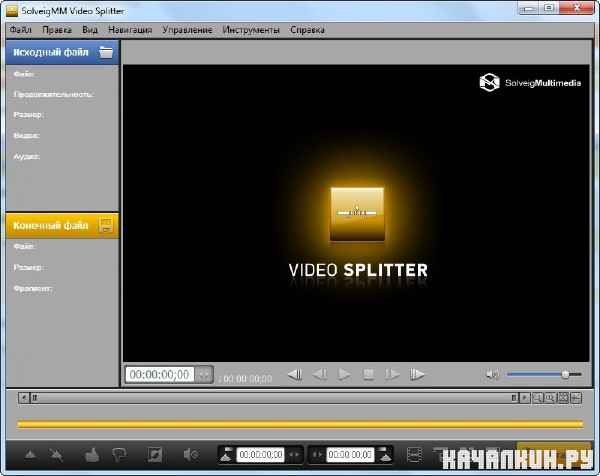Open the Справка menu
This screenshot has width=600, height=476.
tap(307, 30)
